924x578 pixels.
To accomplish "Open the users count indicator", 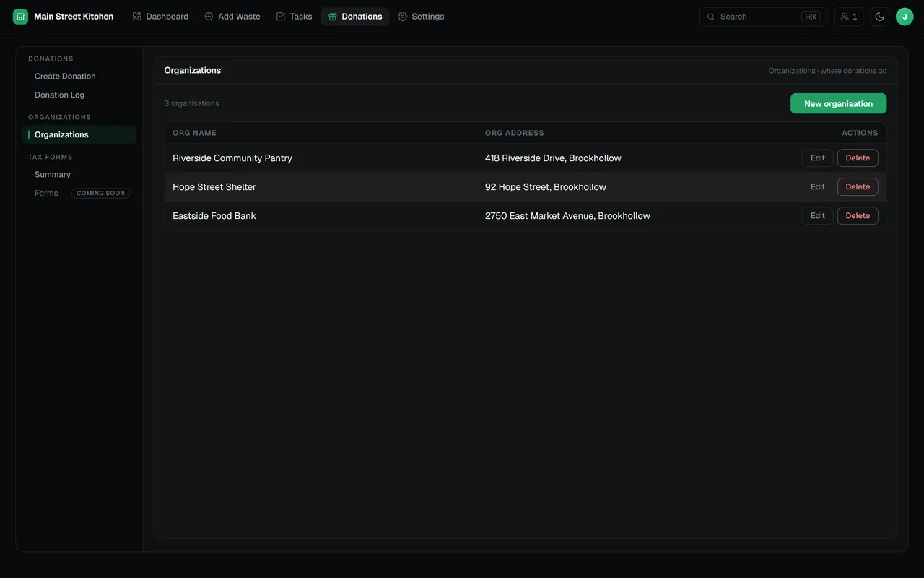I will coord(849,17).
